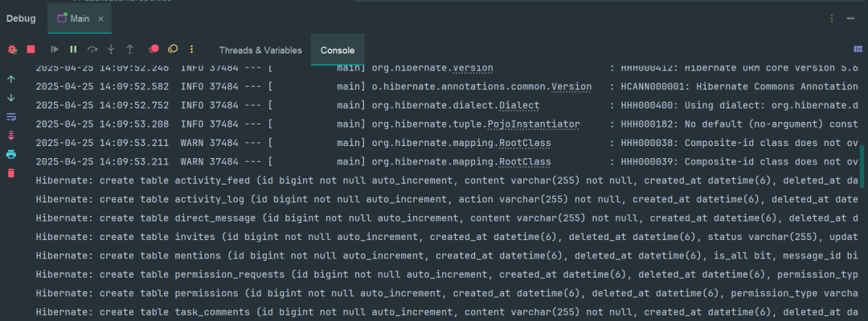Open debug toolbar more actions menu
Viewport: 868px width, 321px height.
tap(191, 49)
